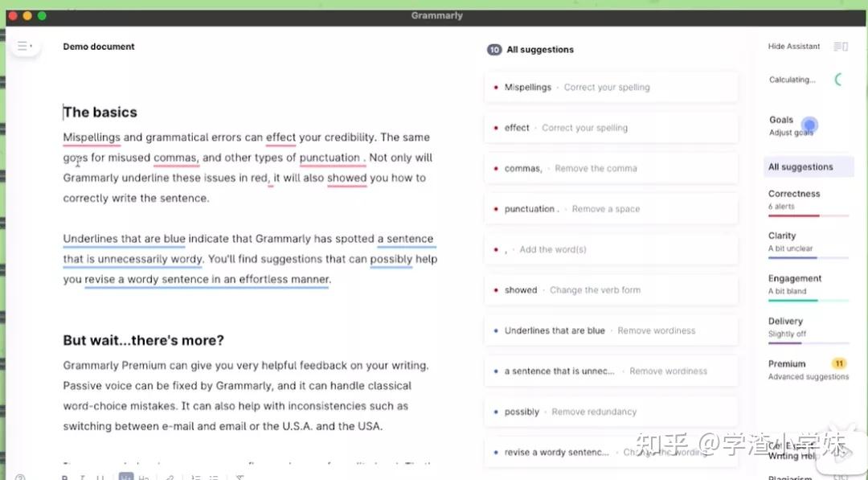The image size is (868, 480).
Task: Click 'revise a wordy sentence' in the document
Action: click(146, 280)
